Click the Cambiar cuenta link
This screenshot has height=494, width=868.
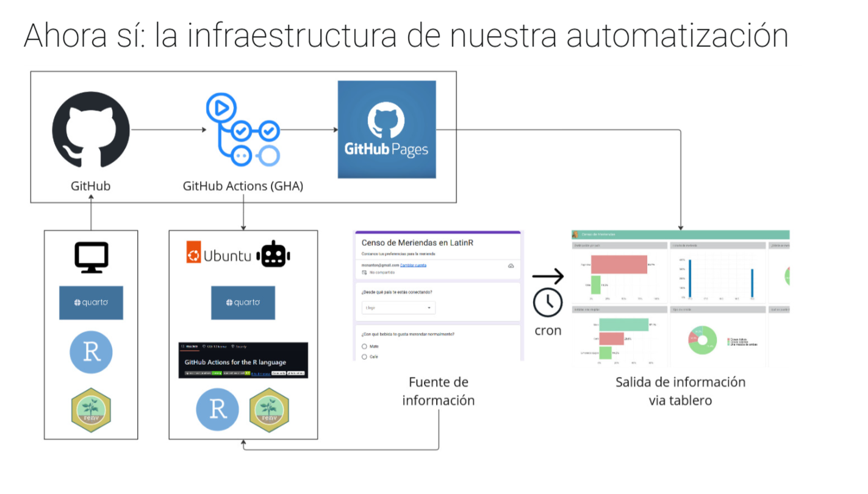413,265
